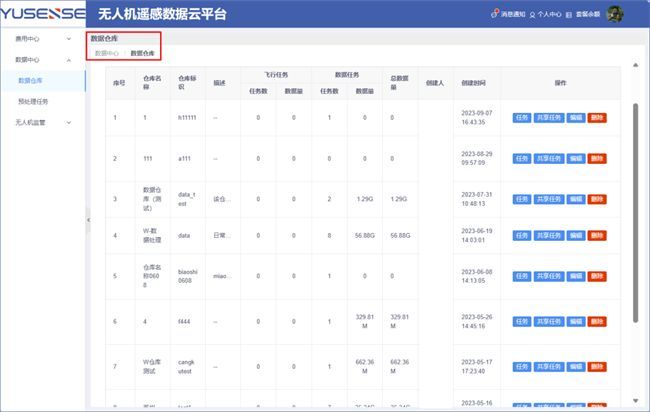Image resolution: width=650 pixels, height=412 pixels.
Task: Open 预处理任务 in the sidebar
Action: click(34, 101)
